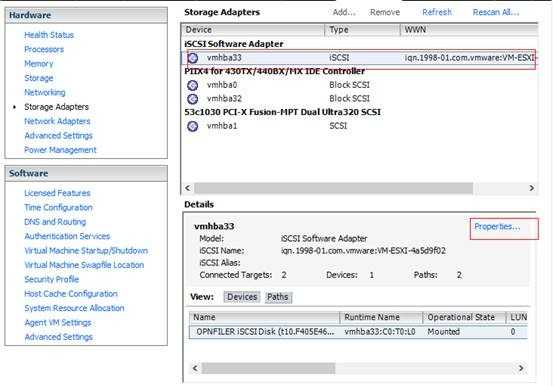Click the vmhba0 adapter icon
Image resolution: width=553 pixels, height=386 pixels.
(x=193, y=85)
